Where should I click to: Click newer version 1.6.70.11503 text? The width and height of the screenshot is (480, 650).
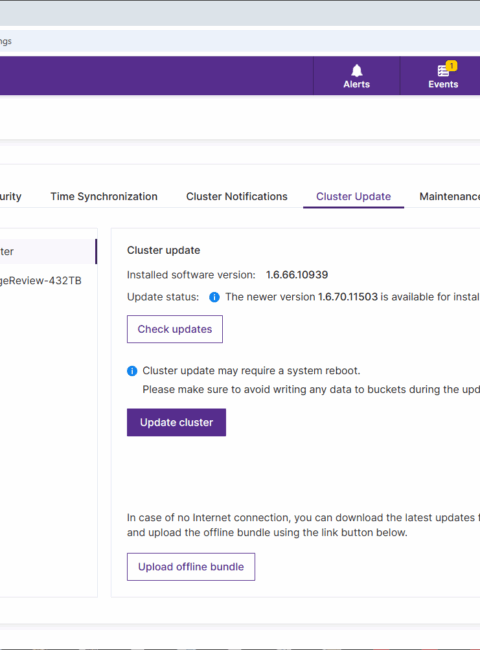348,297
